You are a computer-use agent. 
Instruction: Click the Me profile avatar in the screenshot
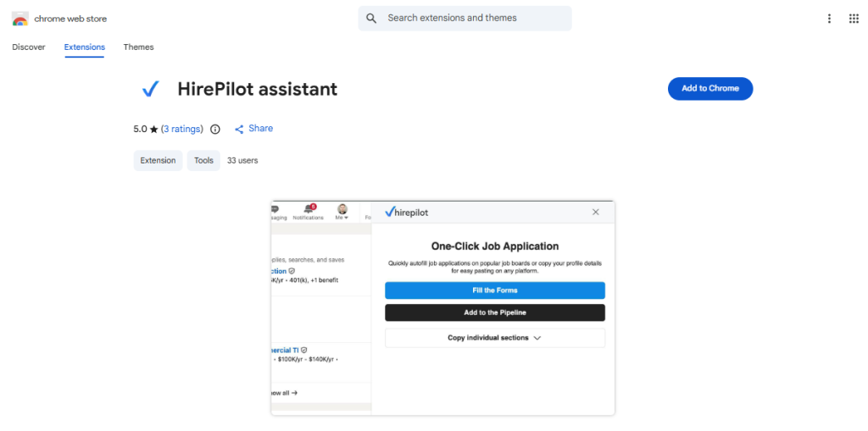(342, 208)
